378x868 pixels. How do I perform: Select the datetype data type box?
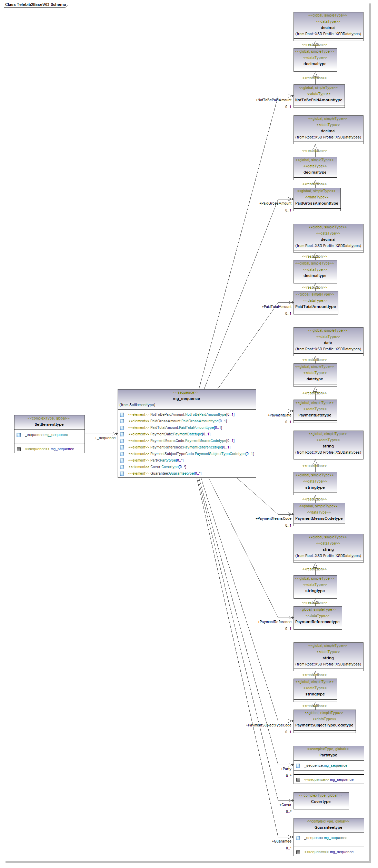point(315,379)
